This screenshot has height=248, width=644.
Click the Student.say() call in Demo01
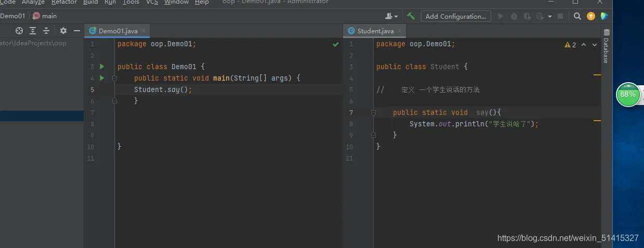[163, 89]
